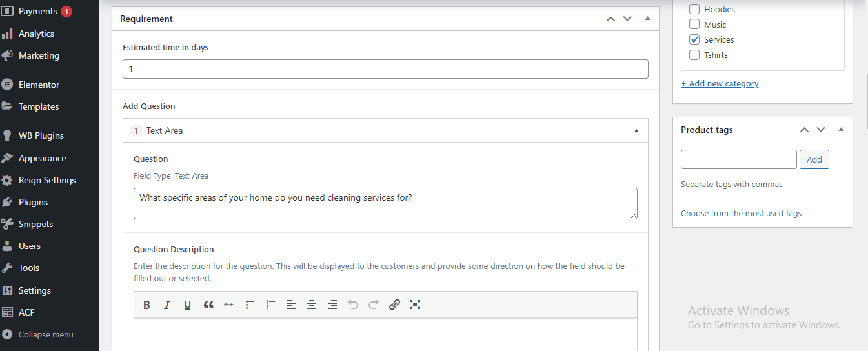Click the Add tag button

pyautogui.click(x=814, y=159)
